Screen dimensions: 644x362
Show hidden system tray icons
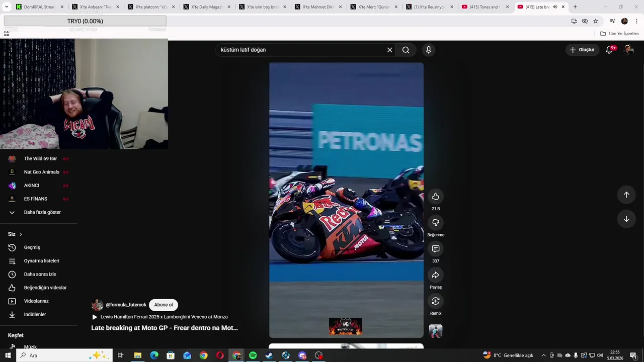point(543,355)
